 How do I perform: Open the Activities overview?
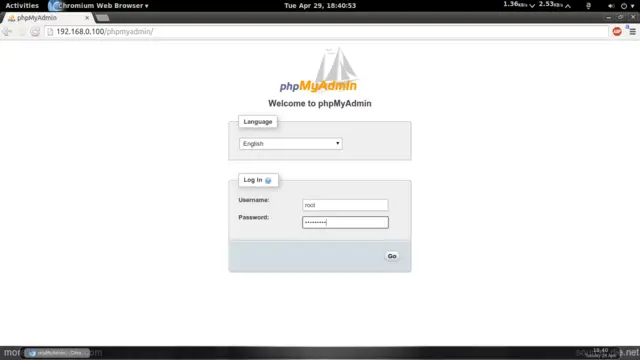pyautogui.click(x=22, y=6)
